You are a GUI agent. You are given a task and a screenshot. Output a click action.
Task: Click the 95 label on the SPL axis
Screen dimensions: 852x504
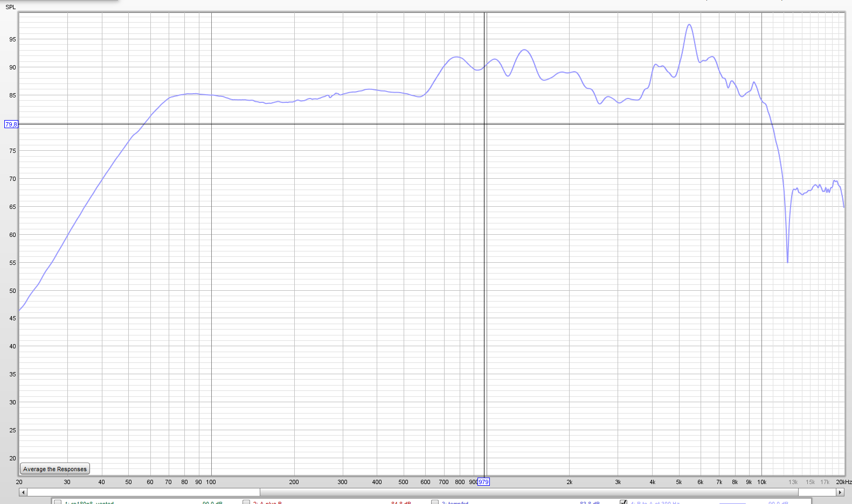pyautogui.click(x=12, y=39)
